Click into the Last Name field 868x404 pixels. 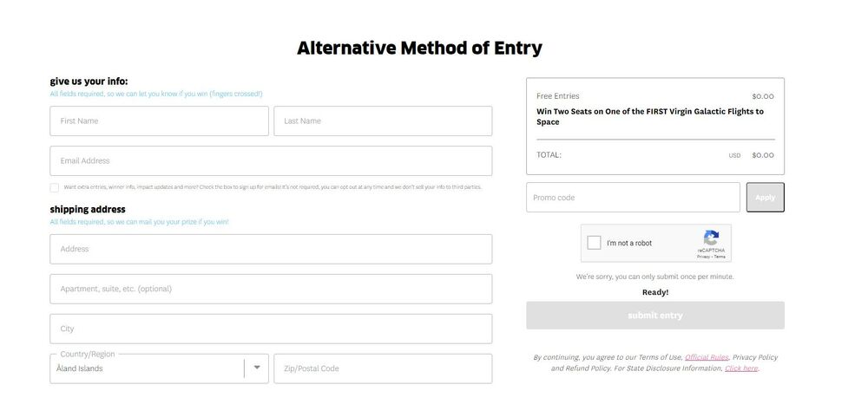(x=383, y=121)
